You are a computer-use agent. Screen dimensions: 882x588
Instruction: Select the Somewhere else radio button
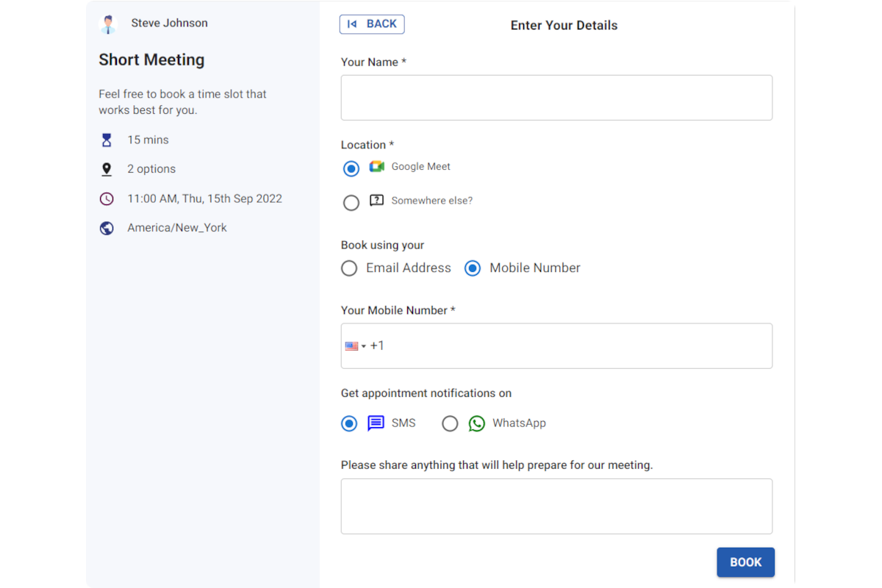(351, 203)
